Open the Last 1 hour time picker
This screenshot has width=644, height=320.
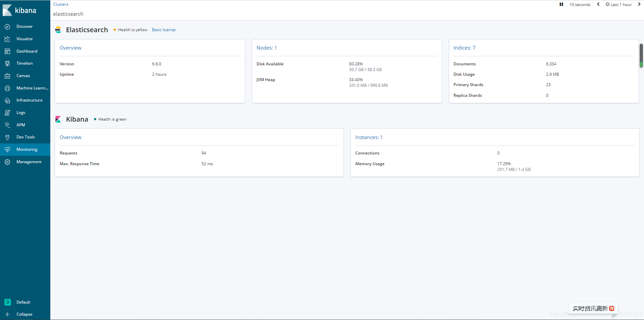(619, 5)
